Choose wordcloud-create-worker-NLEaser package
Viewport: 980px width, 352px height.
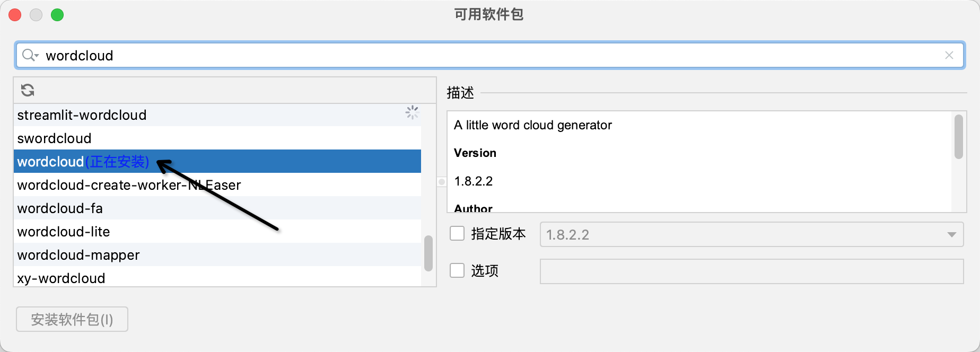tap(129, 185)
